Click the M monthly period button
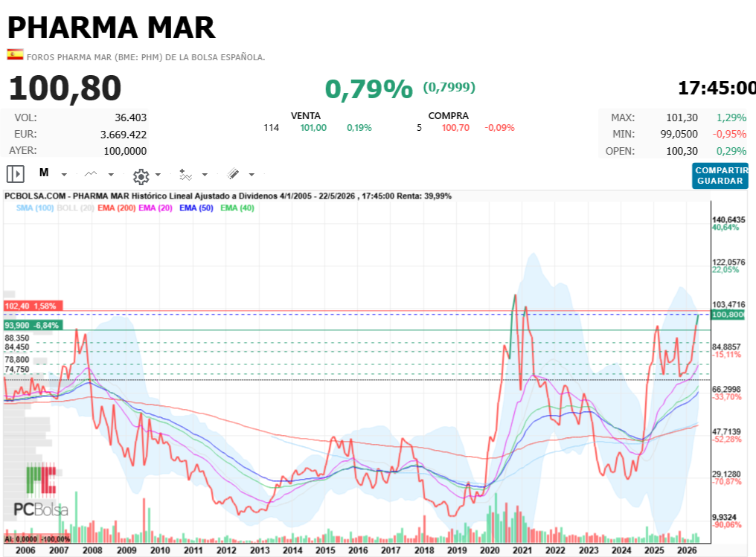This screenshot has width=756, height=557. click(x=44, y=173)
